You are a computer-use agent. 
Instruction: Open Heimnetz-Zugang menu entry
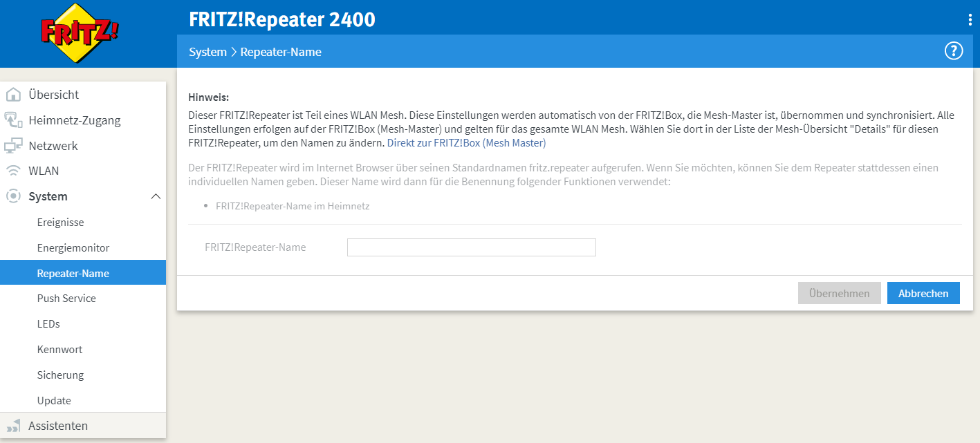[x=83, y=120]
